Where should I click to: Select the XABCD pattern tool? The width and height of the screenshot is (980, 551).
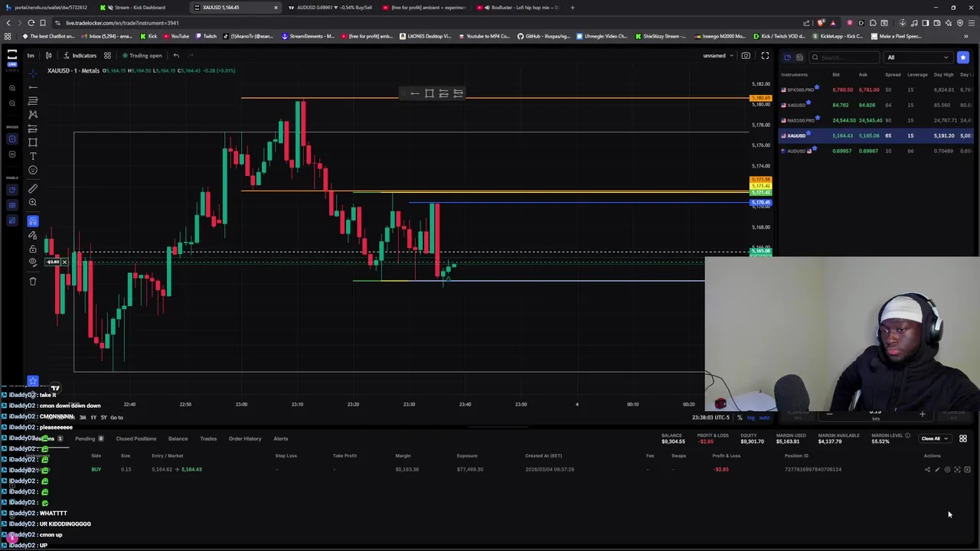(33, 115)
